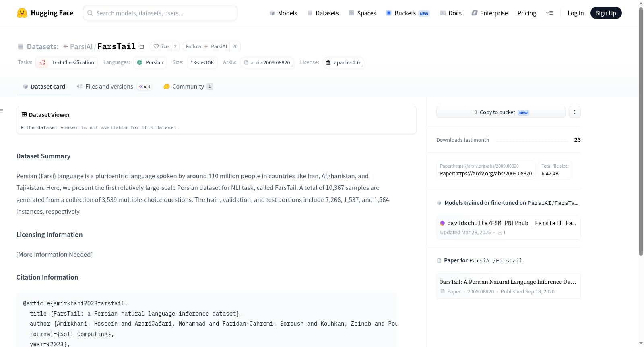
Task: Go to Pricing
Action: coord(527,13)
